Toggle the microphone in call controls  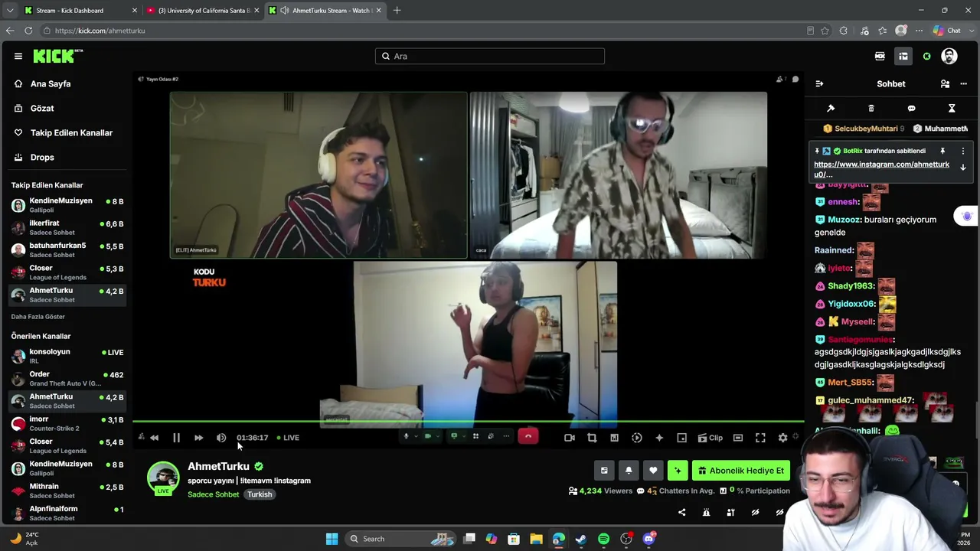click(x=406, y=436)
